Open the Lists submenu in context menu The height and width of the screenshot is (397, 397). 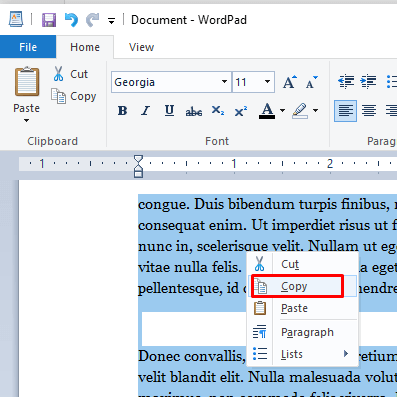coord(303,354)
